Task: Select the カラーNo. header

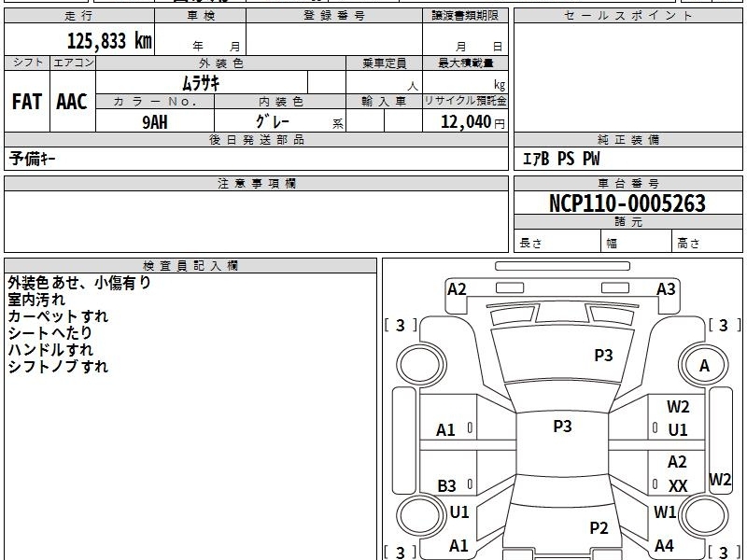Action: [155, 102]
